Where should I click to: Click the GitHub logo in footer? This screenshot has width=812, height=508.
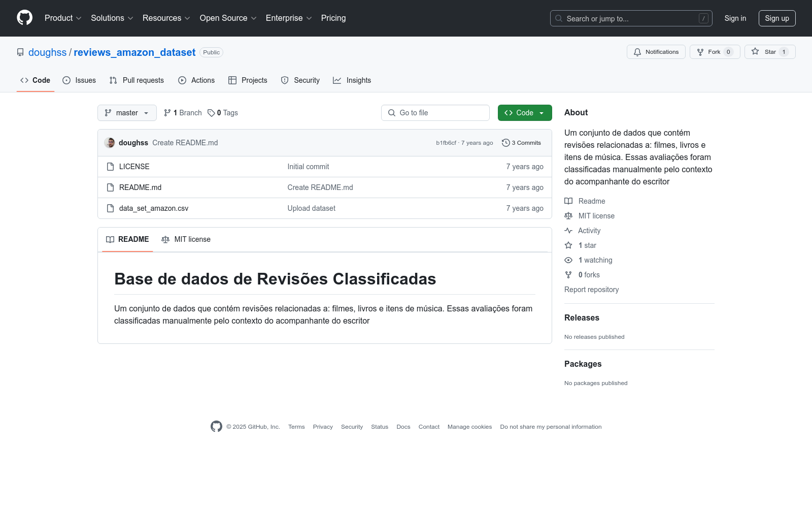[x=216, y=427]
